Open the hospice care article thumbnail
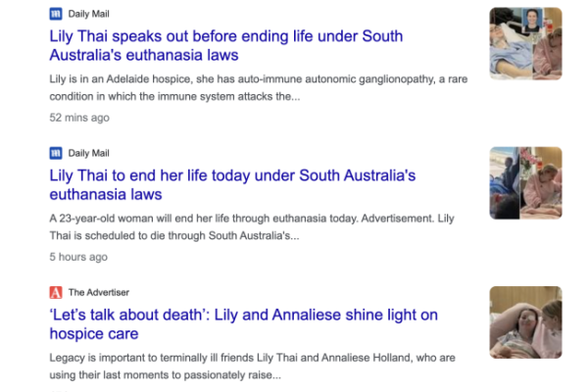Image resolution: width=588 pixels, height=392 pixels. click(525, 322)
